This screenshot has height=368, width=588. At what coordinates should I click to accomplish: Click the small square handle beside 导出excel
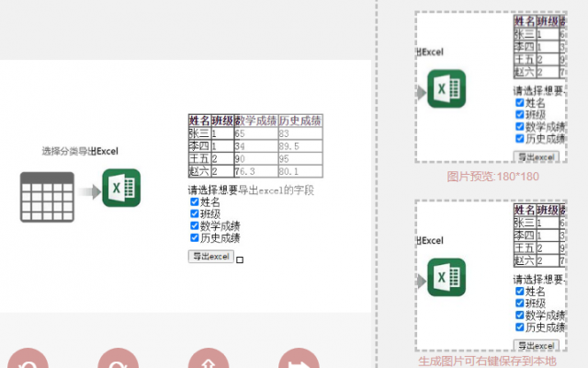click(x=240, y=259)
